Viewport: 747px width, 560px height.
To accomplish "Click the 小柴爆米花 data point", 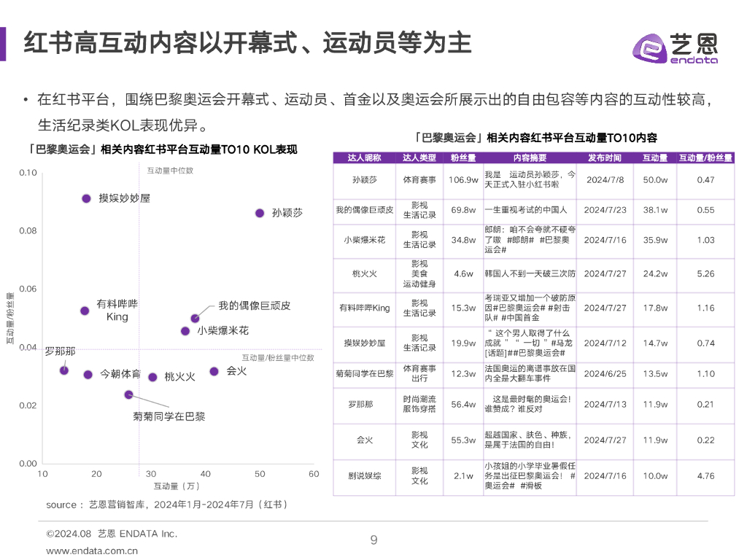I will (185, 330).
